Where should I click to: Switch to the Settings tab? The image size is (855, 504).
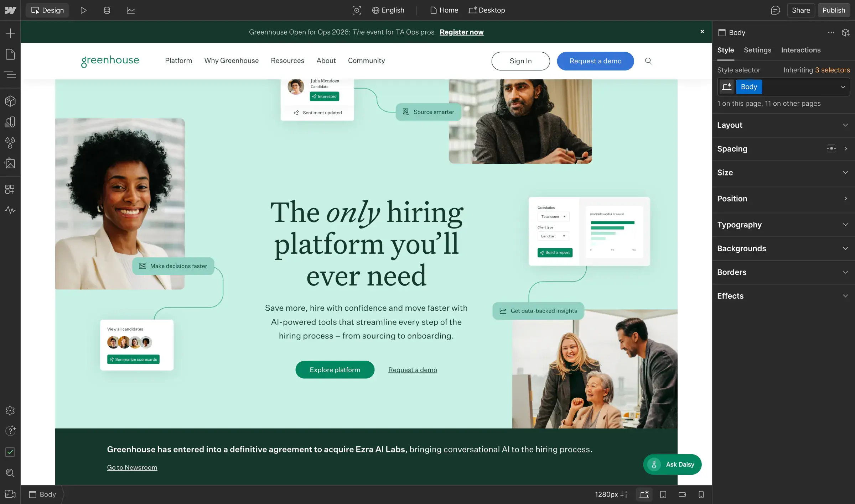tap(757, 50)
